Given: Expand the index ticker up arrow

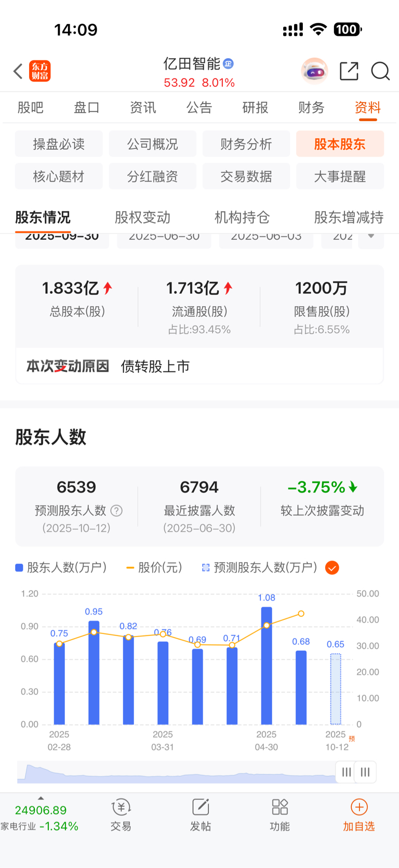Looking at the screenshot, I should click(x=41, y=798).
